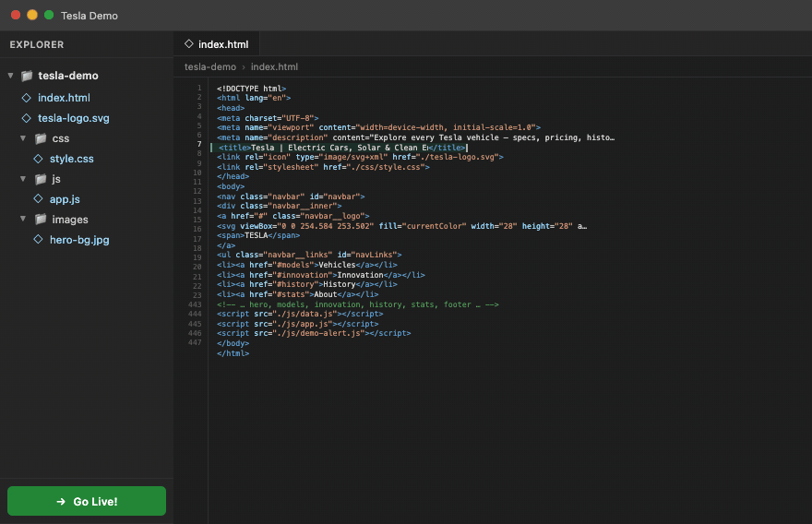Click the History list item code line
Image resolution: width=812 pixels, height=524 pixels.
coord(307,284)
